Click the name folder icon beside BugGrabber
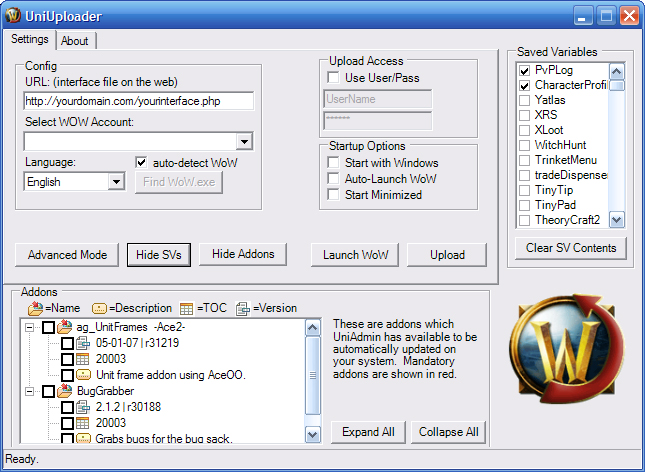Image resolution: width=645 pixels, height=472 pixels. click(65, 391)
